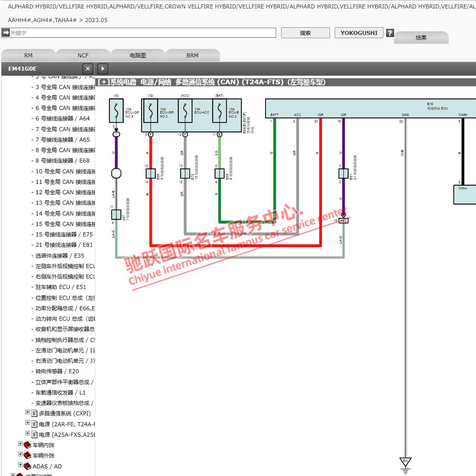Click the CAN+ terminal box
Screen dimensions: 476x476
coord(465,194)
